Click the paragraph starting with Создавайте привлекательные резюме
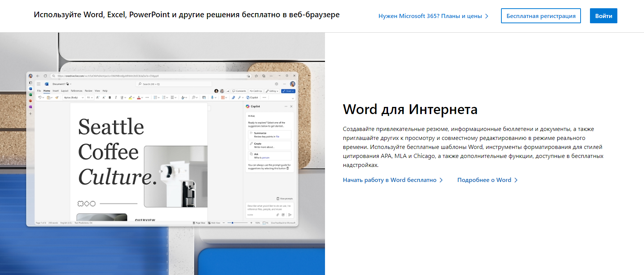Viewport: 644px width, 275px height. click(x=473, y=147)
